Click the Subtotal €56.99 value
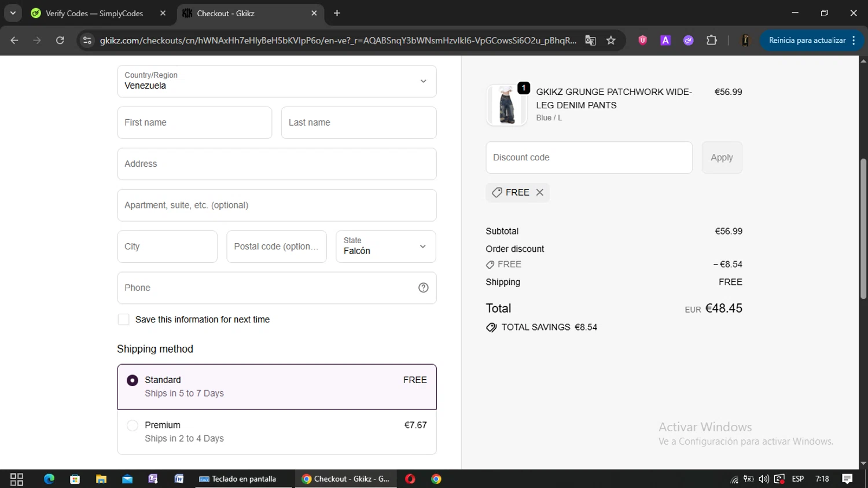The width and height of the screenshot is (868, 488). point(729,231)
